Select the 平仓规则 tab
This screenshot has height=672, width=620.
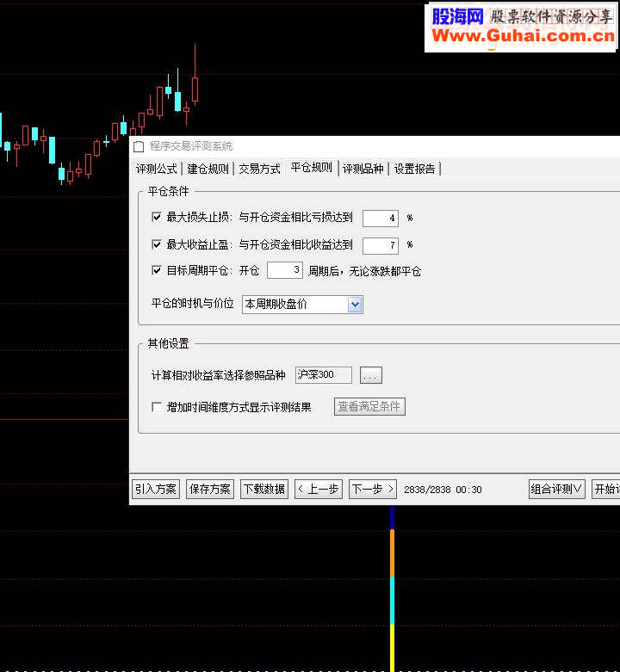tap(311, 168)
